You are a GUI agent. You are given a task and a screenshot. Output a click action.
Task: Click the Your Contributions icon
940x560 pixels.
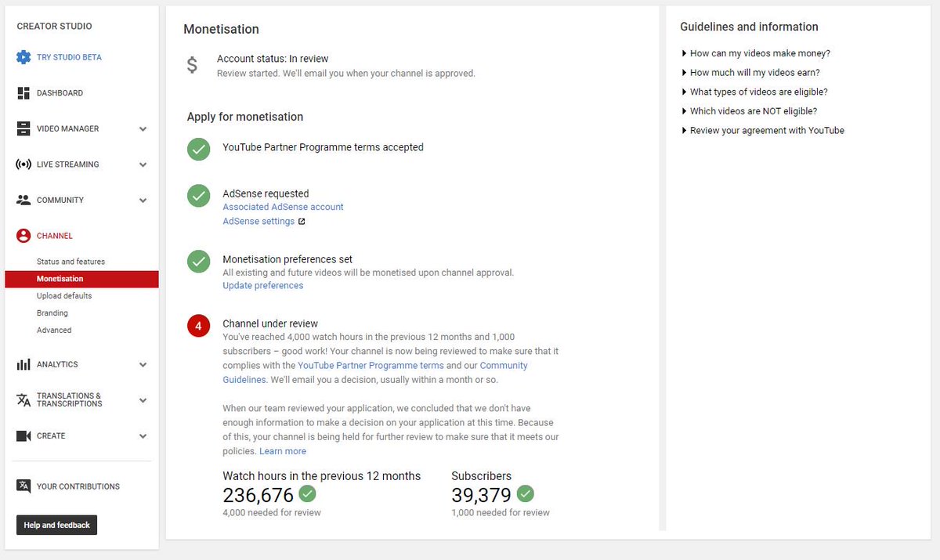coord(23,486)
